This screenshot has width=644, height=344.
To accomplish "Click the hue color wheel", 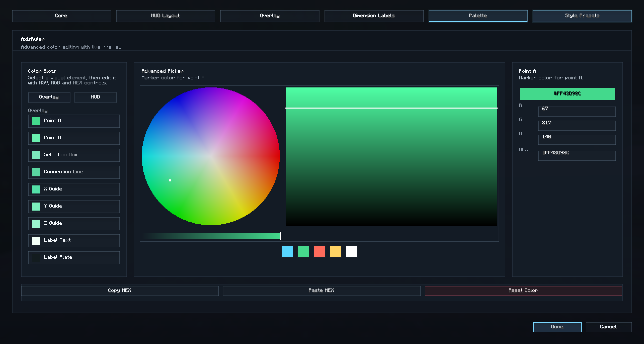I will point(211,156).
